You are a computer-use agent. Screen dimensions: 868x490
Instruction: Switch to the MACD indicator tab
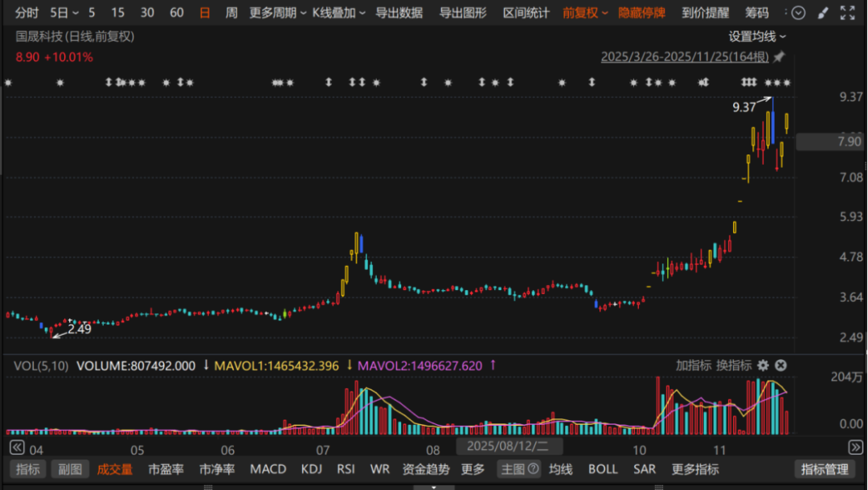pyautogui.click(x=268, y=469)
